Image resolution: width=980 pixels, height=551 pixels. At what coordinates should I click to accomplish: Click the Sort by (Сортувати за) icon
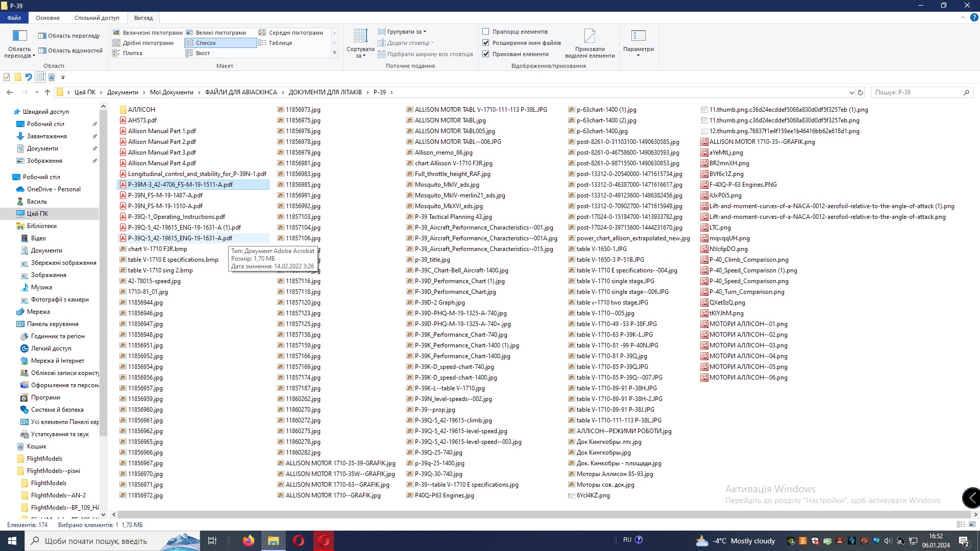pos(360,37)
